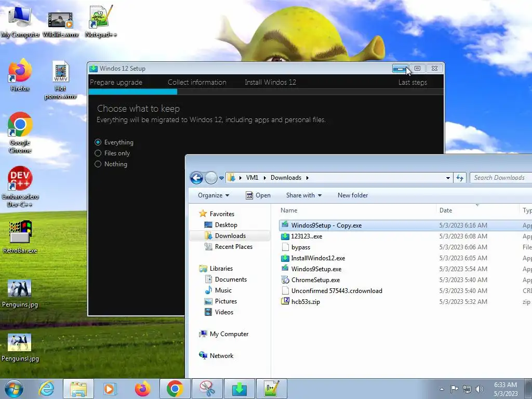
Task: Open Videos library in navigation pane
Action: 219,312
